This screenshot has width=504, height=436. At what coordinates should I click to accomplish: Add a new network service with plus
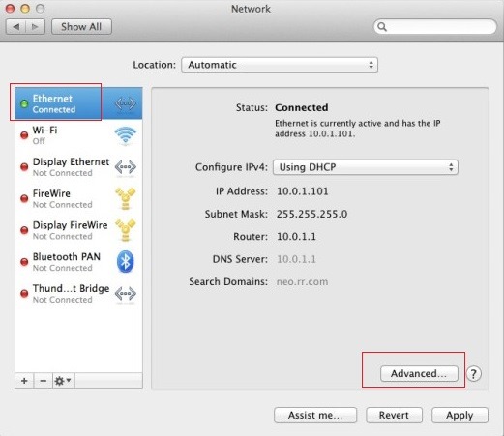pos(24,381)
